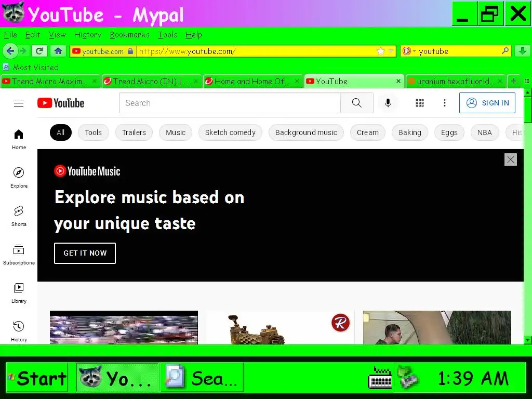Switch to the Home and Home Of tab

pos(252,82)
